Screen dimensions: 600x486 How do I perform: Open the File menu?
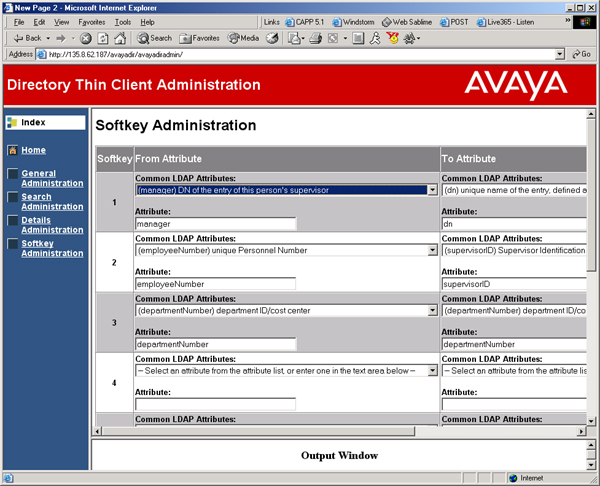click(19, 22)
